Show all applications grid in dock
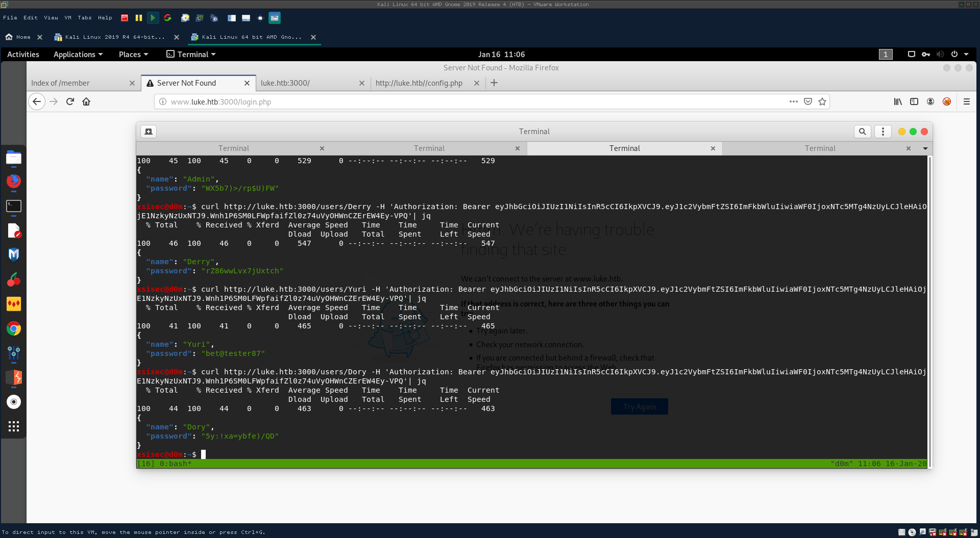The image size is (980, 538). click(14, 426)
